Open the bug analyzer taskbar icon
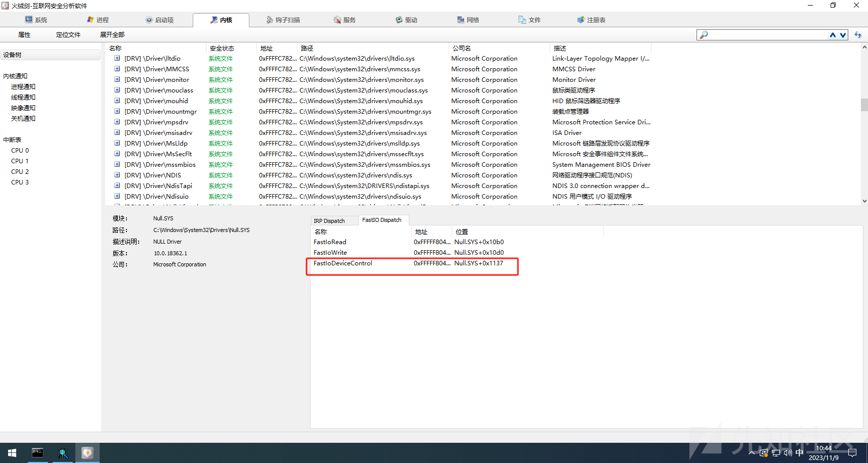The height and width of the screenshot is (463, 868). coord(63,453)
